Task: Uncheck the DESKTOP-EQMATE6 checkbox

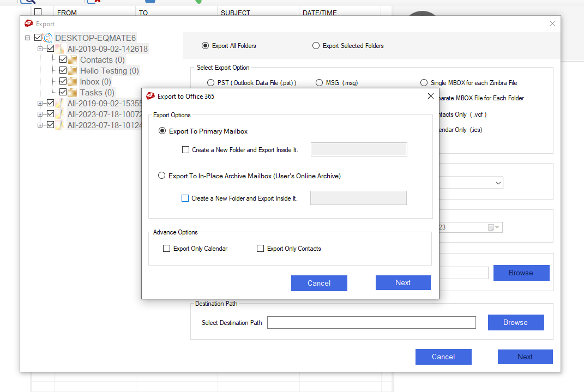Action: (38, 38)
